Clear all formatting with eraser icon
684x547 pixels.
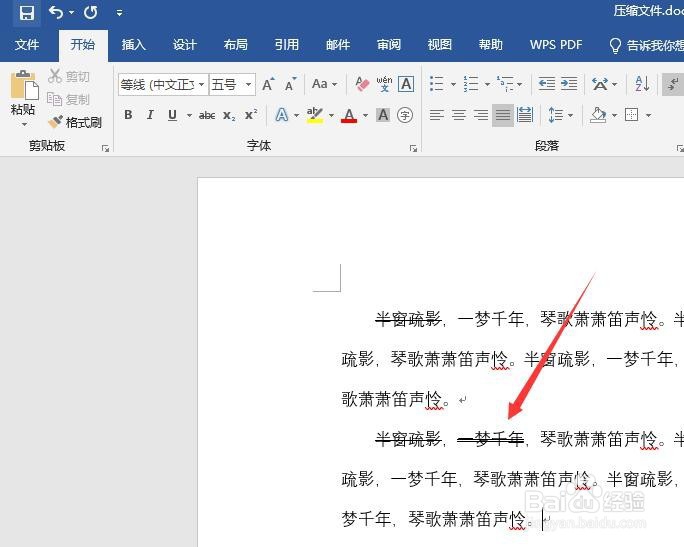[362, 84]
